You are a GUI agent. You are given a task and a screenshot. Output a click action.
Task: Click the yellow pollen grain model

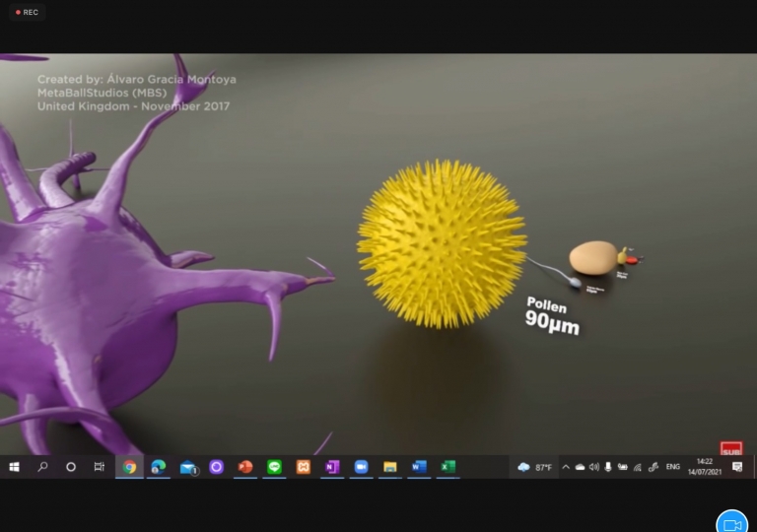click(x=442, y=243)
